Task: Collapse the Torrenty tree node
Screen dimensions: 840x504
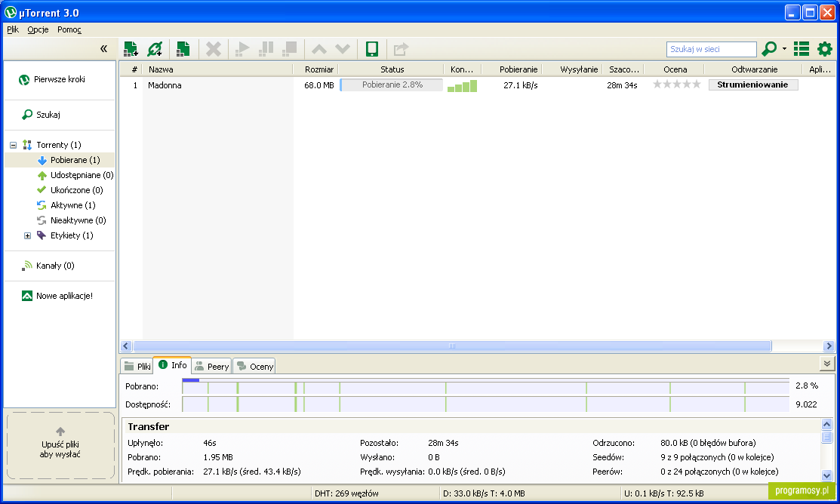Action: [x=14, y=145]
